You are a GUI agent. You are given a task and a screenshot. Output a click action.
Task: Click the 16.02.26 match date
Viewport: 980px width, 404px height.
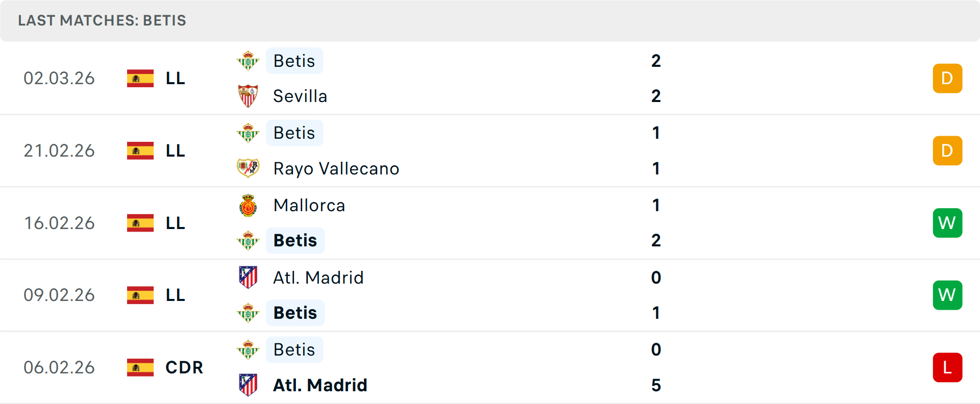[x=59, y=223]
